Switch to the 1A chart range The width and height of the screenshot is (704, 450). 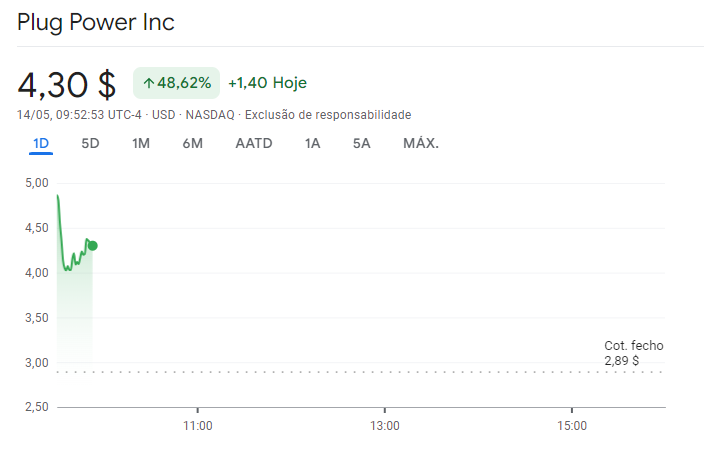312,144
